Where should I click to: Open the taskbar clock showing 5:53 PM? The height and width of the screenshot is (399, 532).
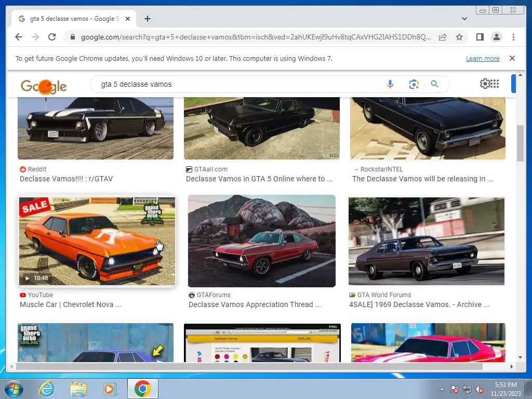[x=506, y=389]
